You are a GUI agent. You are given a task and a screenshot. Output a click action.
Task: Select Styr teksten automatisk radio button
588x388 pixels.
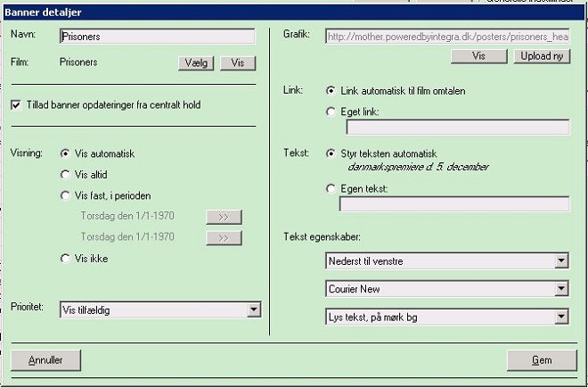coord(331,153)
